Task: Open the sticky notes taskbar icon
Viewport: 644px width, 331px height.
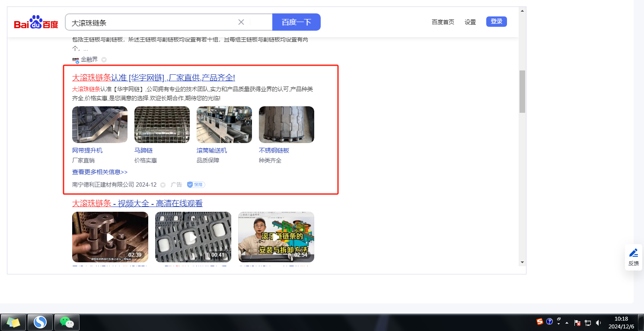Action: pyautogui.click(x=13, y=322)
